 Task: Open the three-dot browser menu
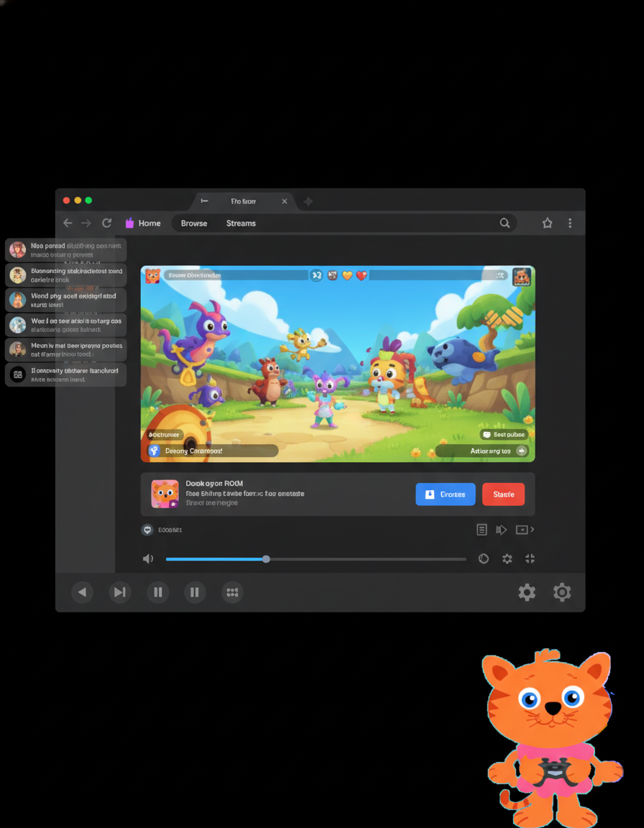(x=570, y=224)
